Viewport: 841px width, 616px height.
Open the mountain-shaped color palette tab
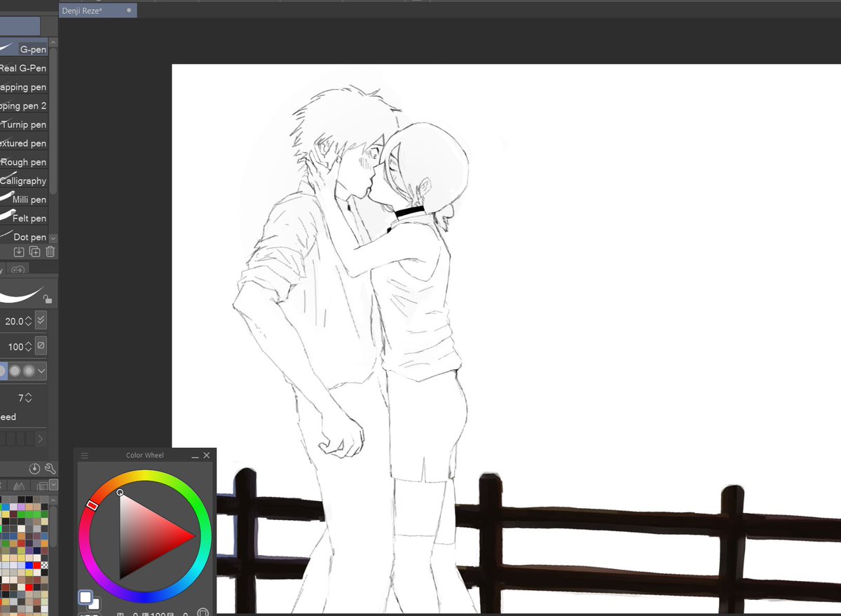(x=19, y=486)
